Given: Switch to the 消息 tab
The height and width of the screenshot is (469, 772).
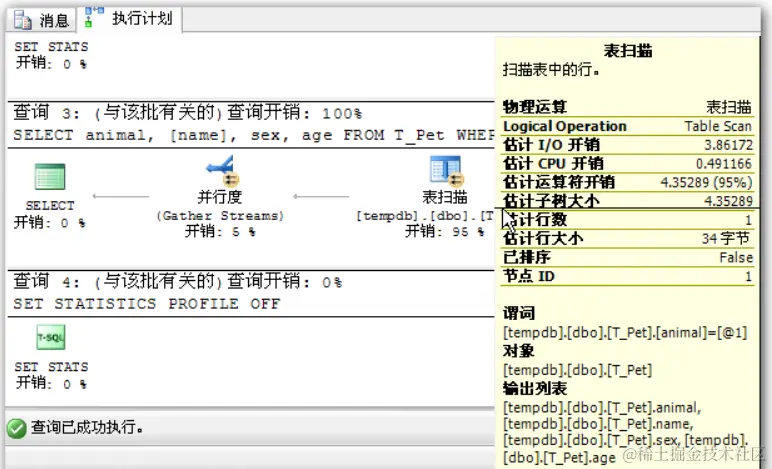Looking at the screenshot, I should (41, 20).
